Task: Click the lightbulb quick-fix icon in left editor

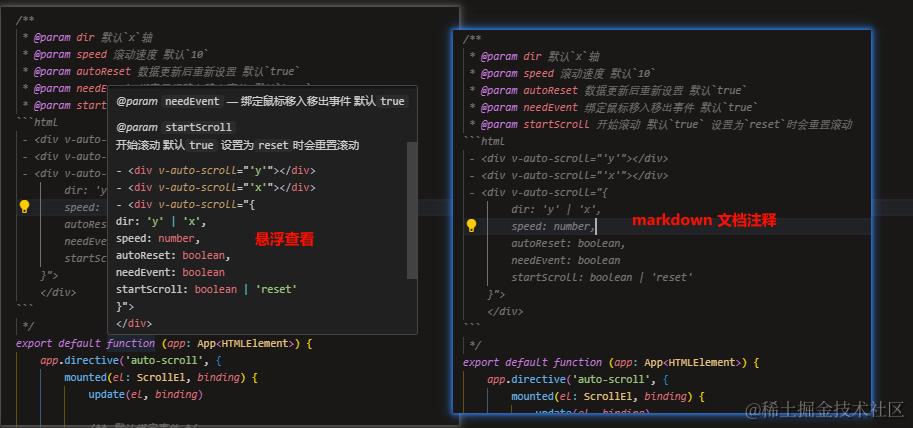Action: pyautogui.click(x=24, y=207)
